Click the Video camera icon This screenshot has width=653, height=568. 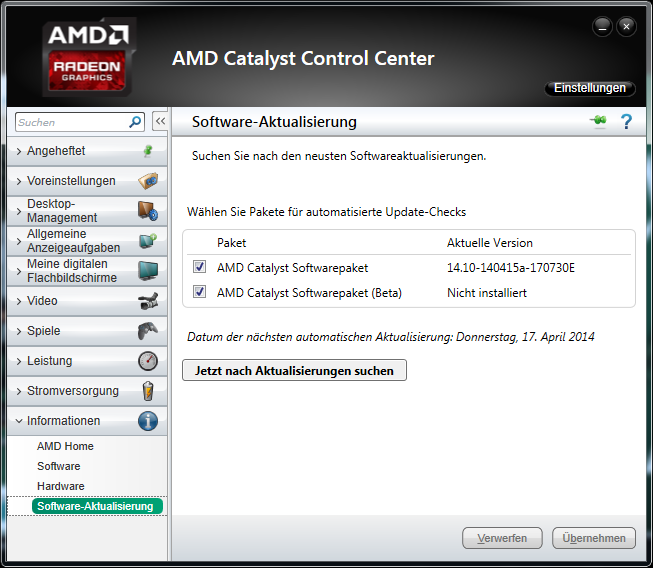(148, 301)
